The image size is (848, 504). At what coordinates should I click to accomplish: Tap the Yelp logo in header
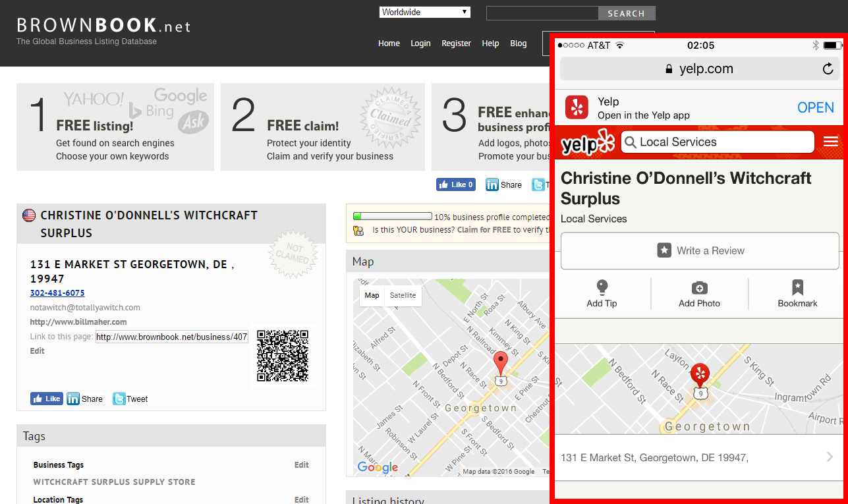588,142
